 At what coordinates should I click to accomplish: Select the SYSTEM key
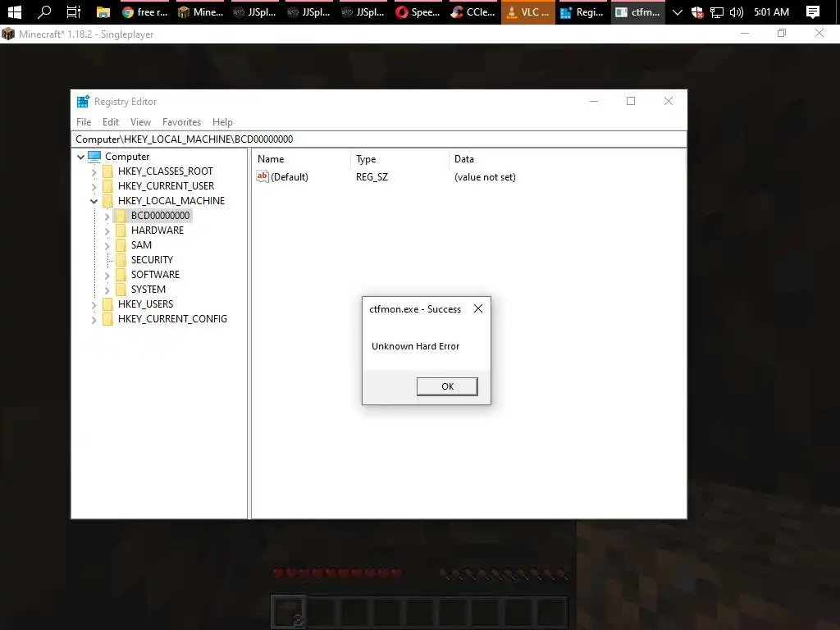point(148,290)
